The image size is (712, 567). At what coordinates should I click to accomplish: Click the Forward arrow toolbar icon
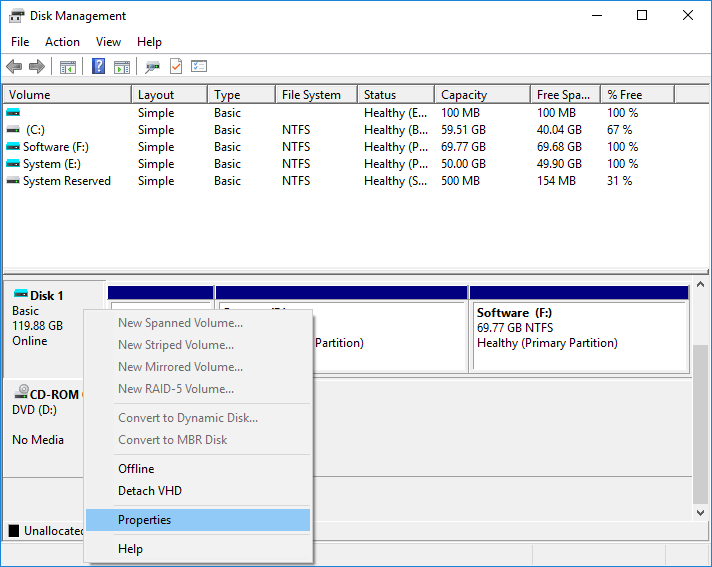point(37,67)
